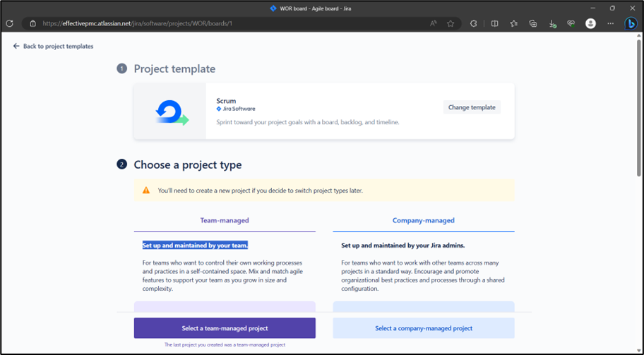Open Bing Copilot sidebar icon
This screenshot has height=355, width=644.
[x=631, y=23]
